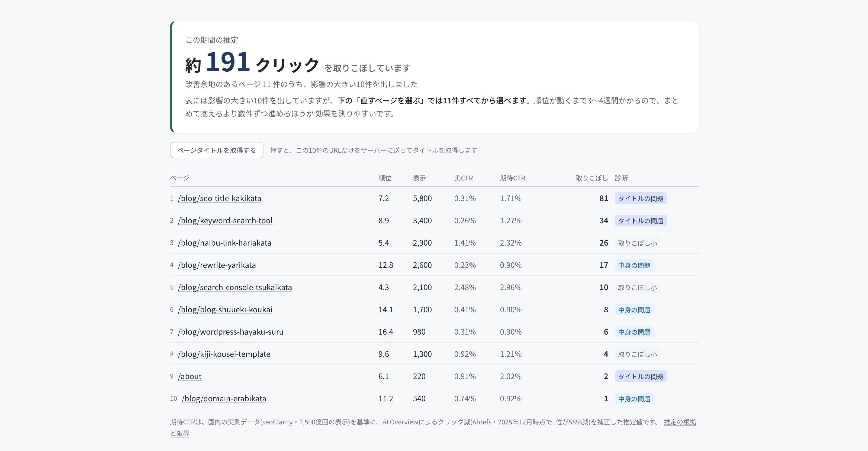
Task: Click the 順位 column header
Action: 385,178
